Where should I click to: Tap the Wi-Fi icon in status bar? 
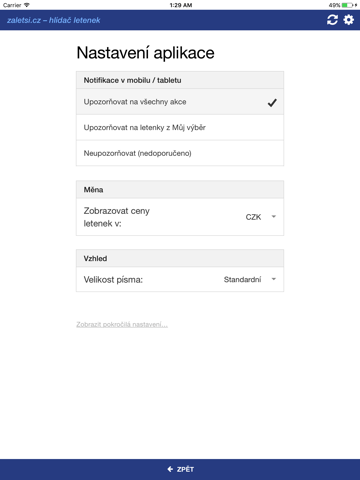27,5
